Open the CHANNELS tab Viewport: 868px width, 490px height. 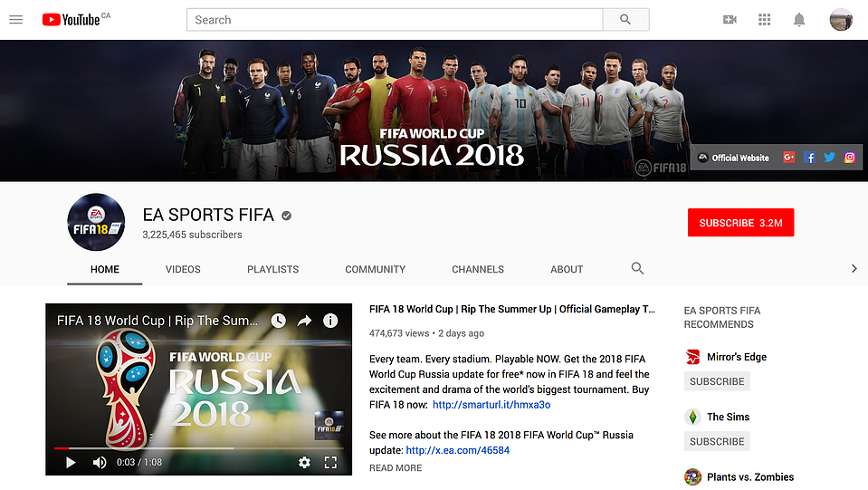(478, 270)
